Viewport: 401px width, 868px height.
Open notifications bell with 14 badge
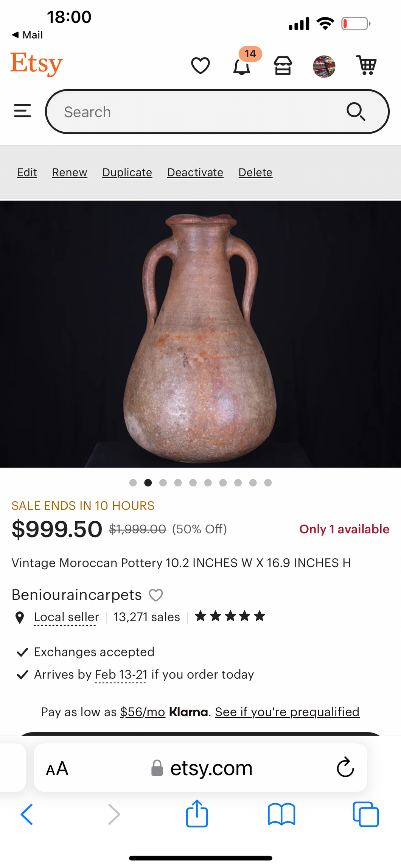coord(242,66)
